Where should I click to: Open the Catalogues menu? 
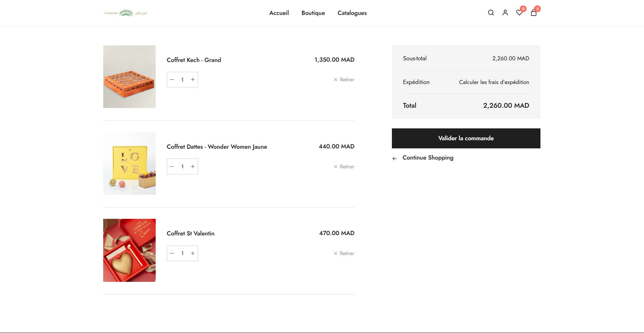point(352,13)
